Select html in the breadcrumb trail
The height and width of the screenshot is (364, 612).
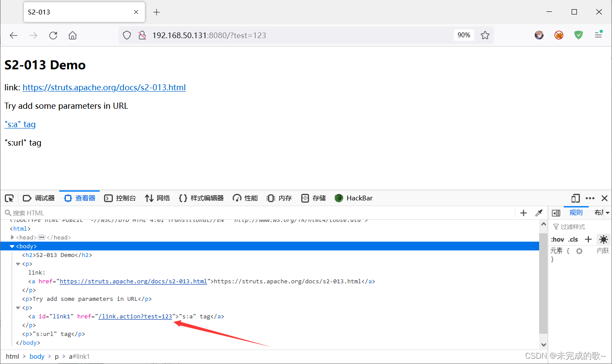coord(12,357)
